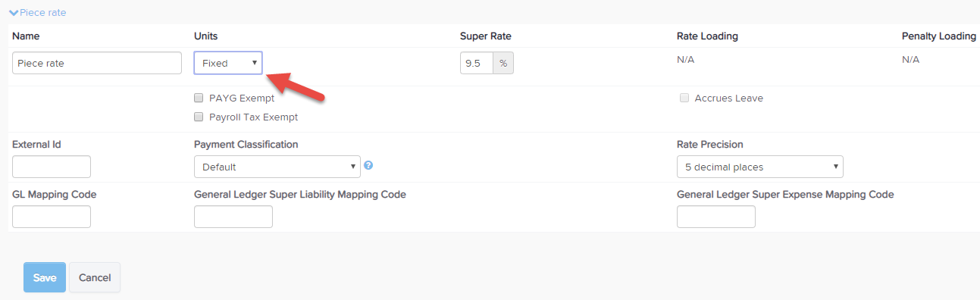Click the N/A value under Penalty Loading
This screenshot has height=300, width=980.
click(910, 59)
